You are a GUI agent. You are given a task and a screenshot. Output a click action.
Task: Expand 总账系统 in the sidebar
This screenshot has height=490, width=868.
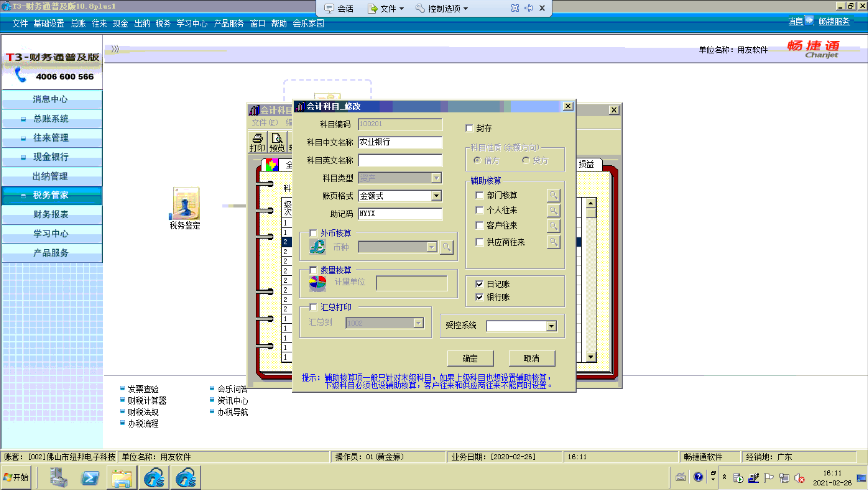point(51,119)
